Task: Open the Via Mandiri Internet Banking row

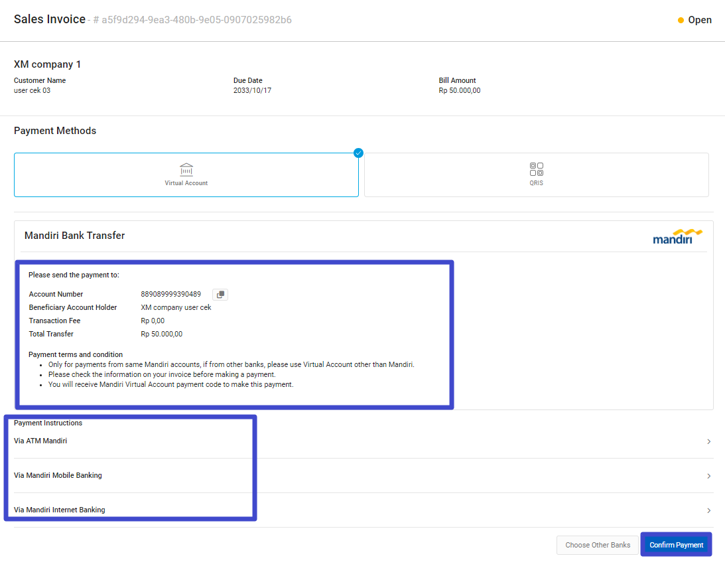Action: point(363,510)
